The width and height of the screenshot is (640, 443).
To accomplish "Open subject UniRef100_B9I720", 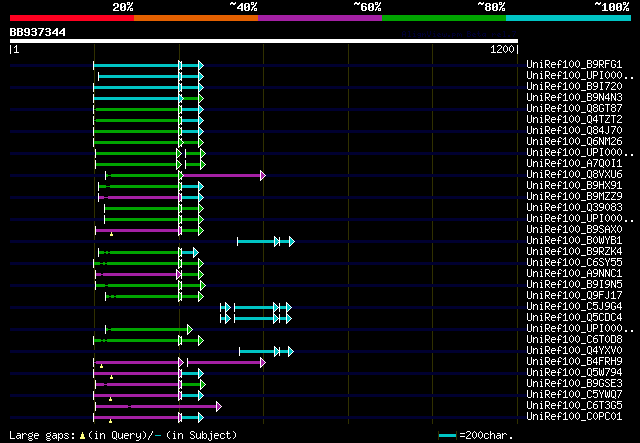I will click(574, 86).
